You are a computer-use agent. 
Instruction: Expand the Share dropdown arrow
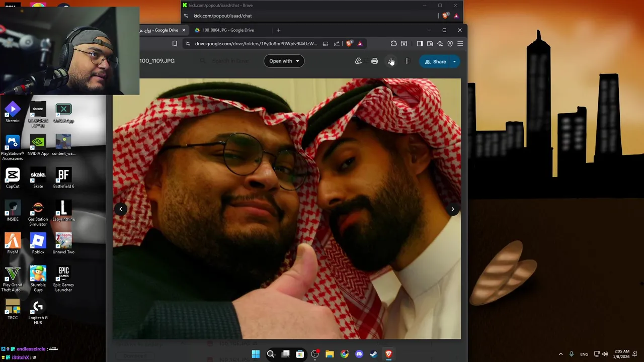(x=454, y=62)
